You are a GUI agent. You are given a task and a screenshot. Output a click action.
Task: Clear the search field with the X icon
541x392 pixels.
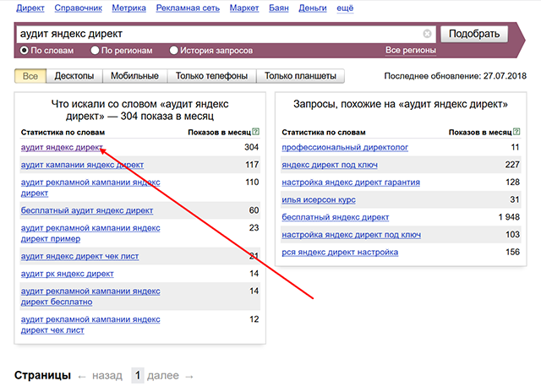click(427, 34)
